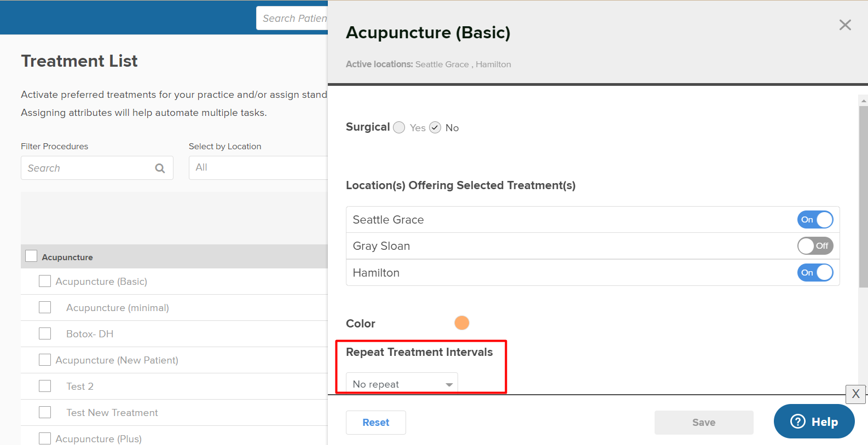
Task: Open the Select by Location dropdown
Action: (x=258, y=168)
